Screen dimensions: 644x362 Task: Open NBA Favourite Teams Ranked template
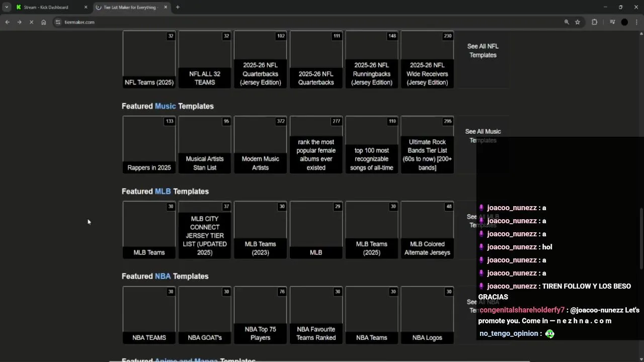316,315
